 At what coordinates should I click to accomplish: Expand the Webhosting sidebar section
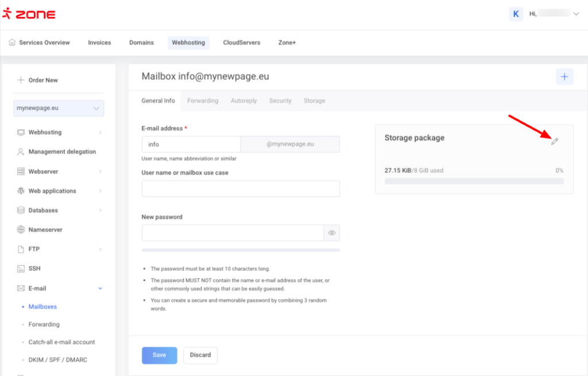pyautogui.click(x=100, y=133)
